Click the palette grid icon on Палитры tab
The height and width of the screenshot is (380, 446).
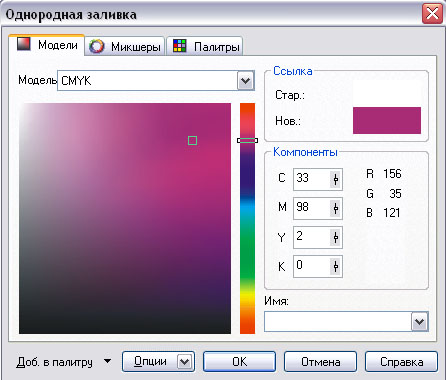179,46
